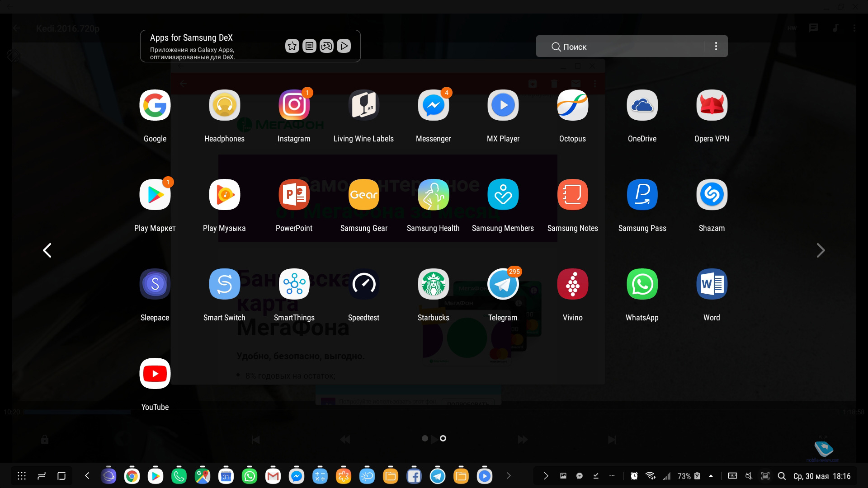This screenshot has height=488, width=868.
Task: Open taskbar search magnifier
Action: tap(782, 476)
